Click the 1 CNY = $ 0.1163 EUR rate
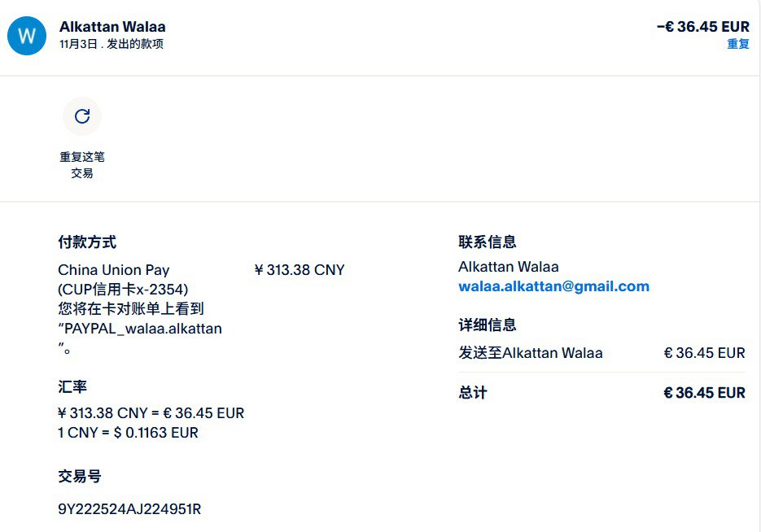Screen dimensions: 761x532 click(128, 433)
